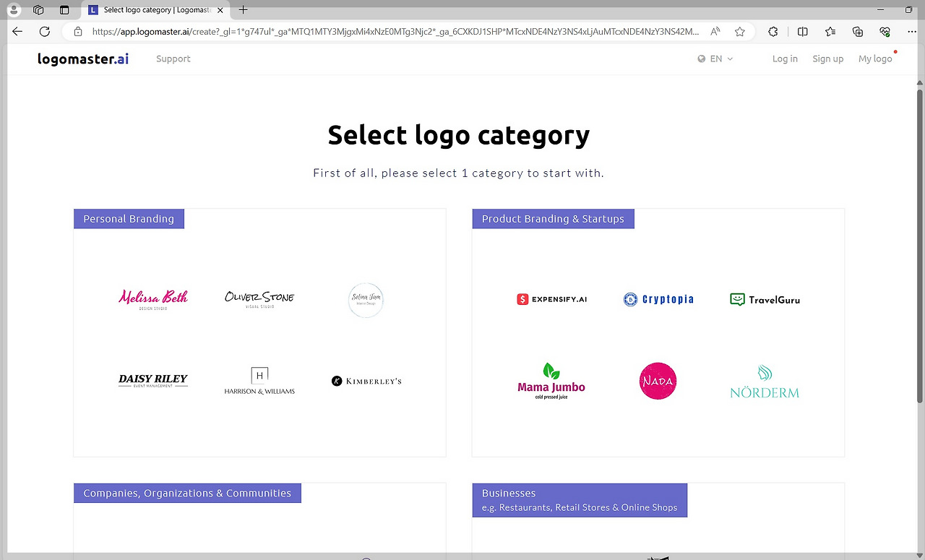Open the favorites list icon
The width and height of the screenshot is (925, 560).
pos(830,31)
